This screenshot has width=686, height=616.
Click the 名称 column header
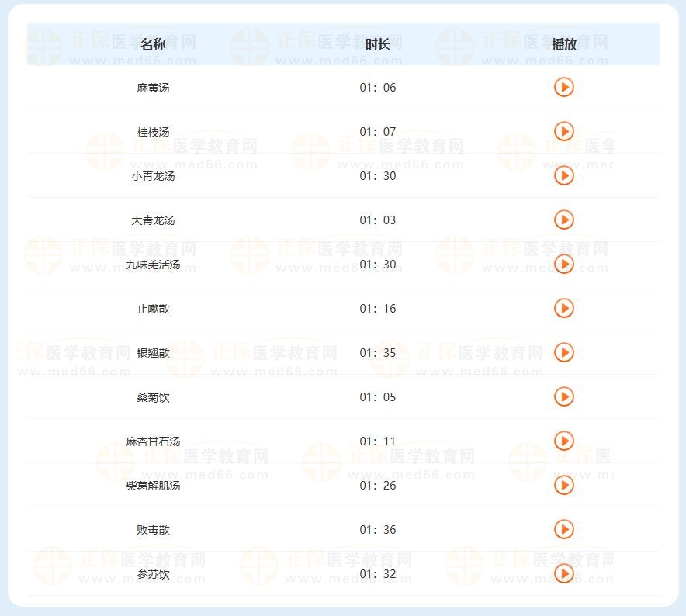(153, 44)
